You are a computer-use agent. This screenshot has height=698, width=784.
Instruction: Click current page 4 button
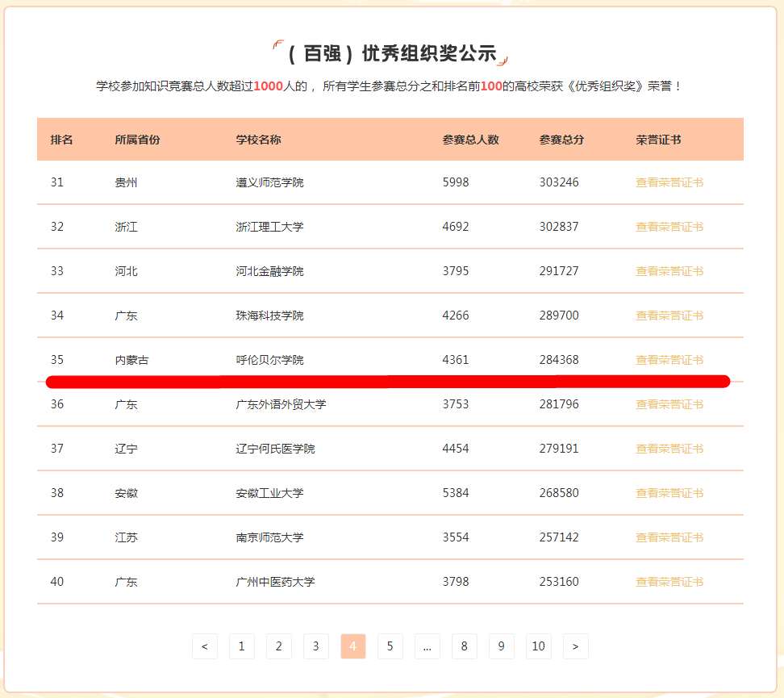[x=353, y=646]
